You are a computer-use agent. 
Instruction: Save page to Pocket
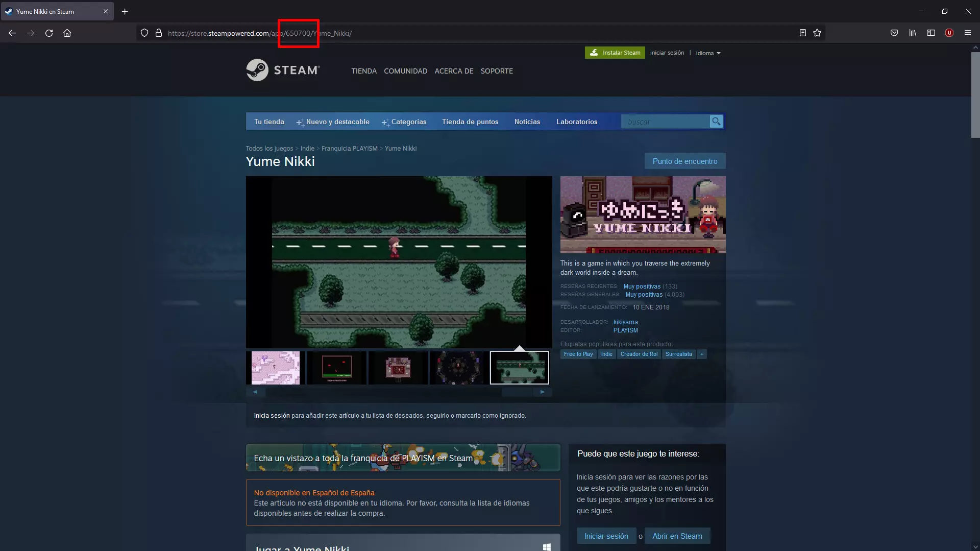click(894, 33)
